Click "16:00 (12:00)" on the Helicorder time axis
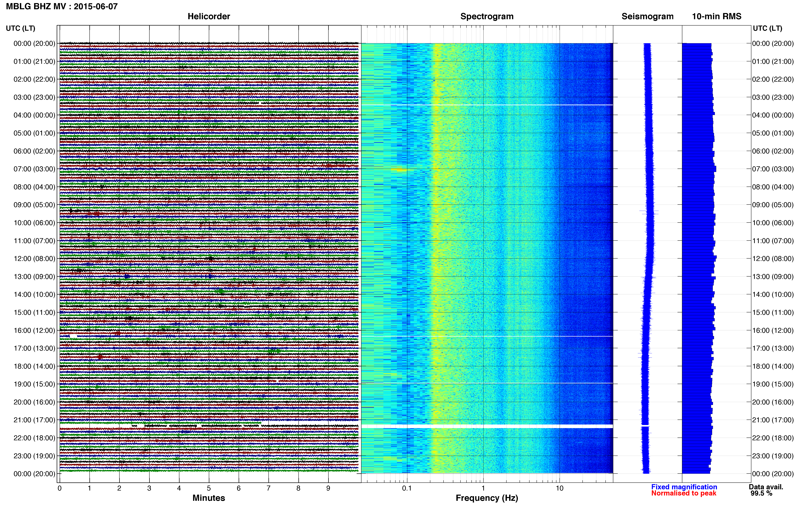The height and width of the screenshot is (508, 812). coord(34,330)
